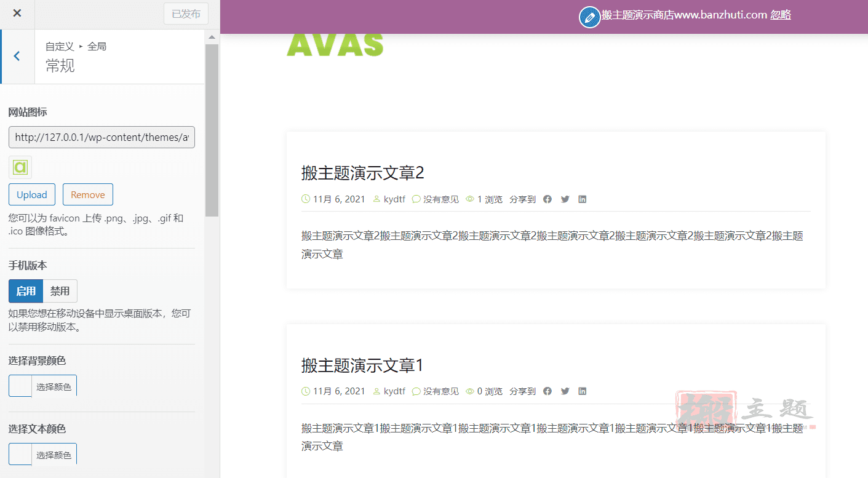The height and width of the screenshot is (478, 868).
Task: Click 11月 6, 2021 date in 搬主题演示文章1 post
Action: [x=339, y=391]
